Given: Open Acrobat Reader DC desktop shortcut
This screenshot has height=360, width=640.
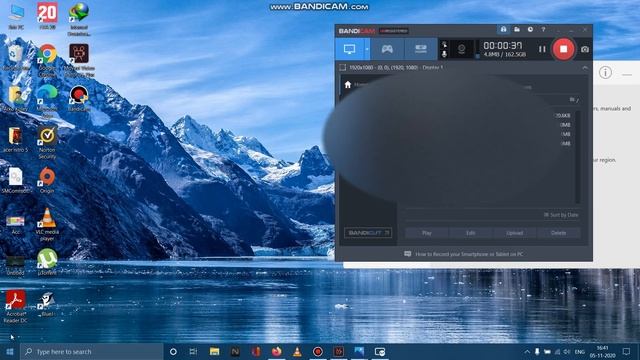Looking at the screenshot, I should coord(16,306).
